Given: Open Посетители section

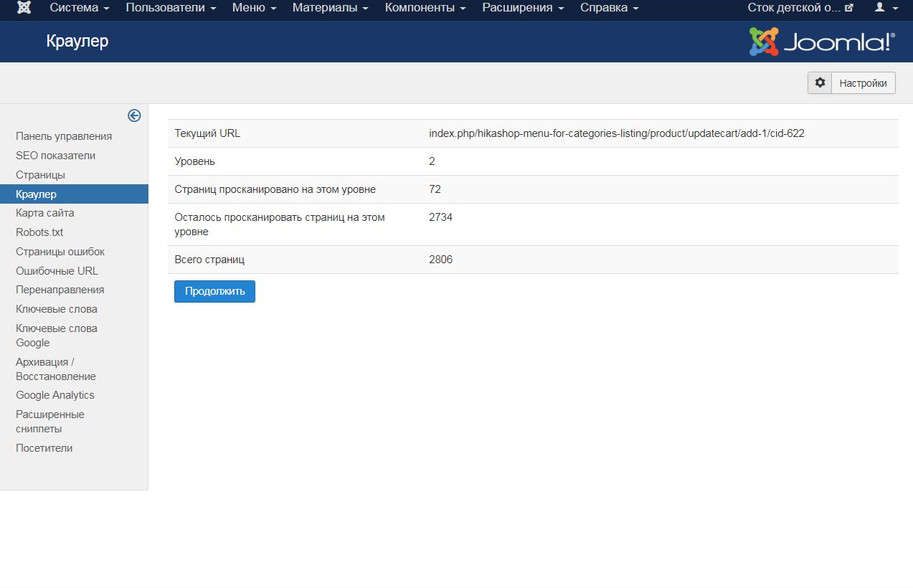Looking at the screenshot, I should [44, 448].
